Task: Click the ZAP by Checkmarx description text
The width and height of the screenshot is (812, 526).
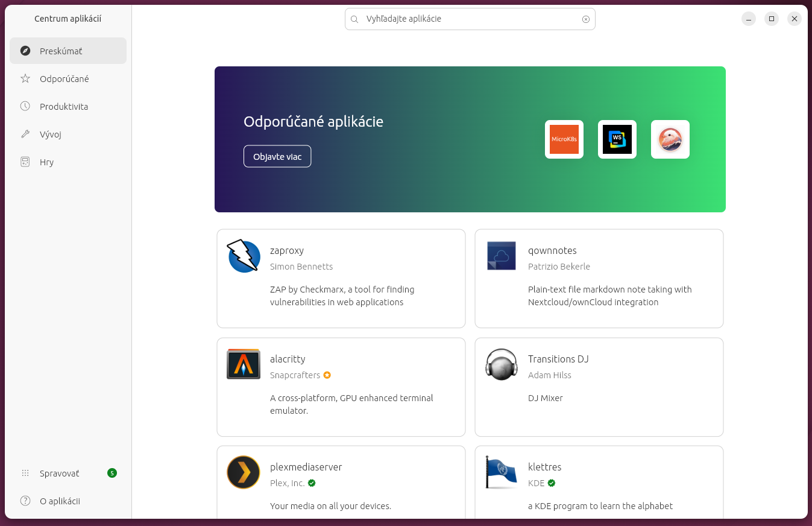Action: point(342,296)
